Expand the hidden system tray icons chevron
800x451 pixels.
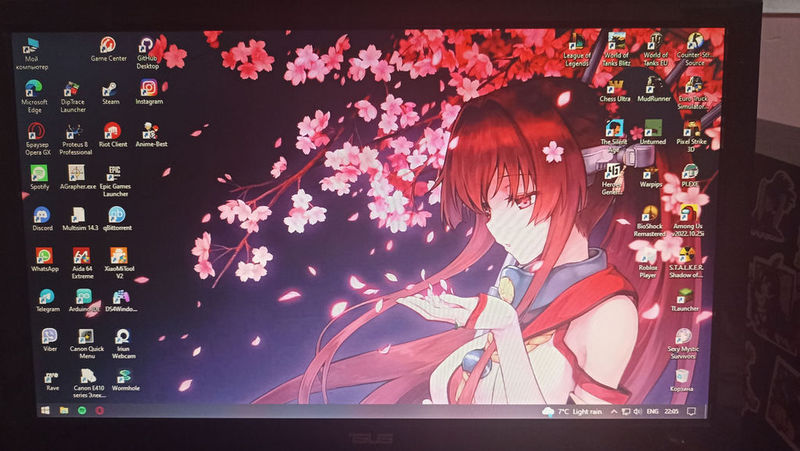pos(614,411)
